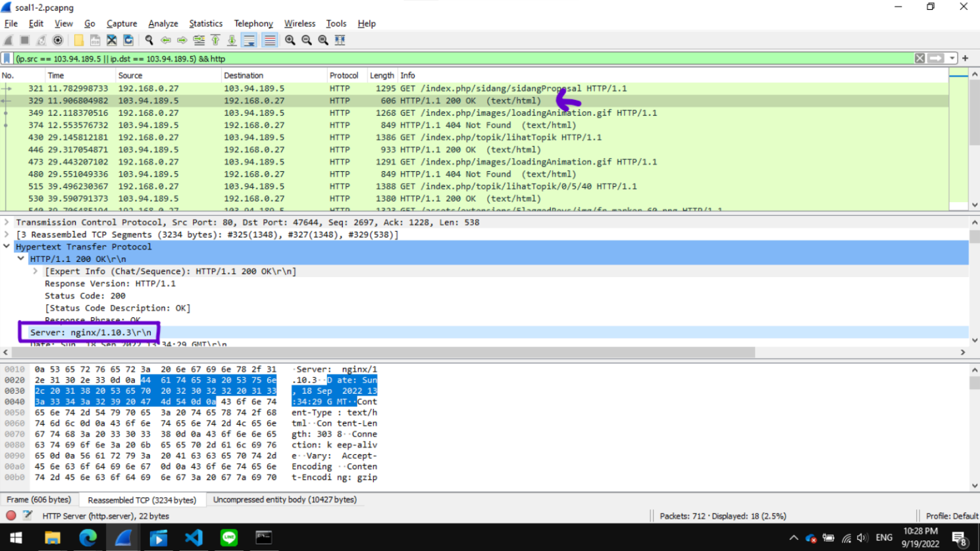Viewport: 980px width, 551px height.
Task: Select packet 430 in the packet list
Action: click(263, 137)
